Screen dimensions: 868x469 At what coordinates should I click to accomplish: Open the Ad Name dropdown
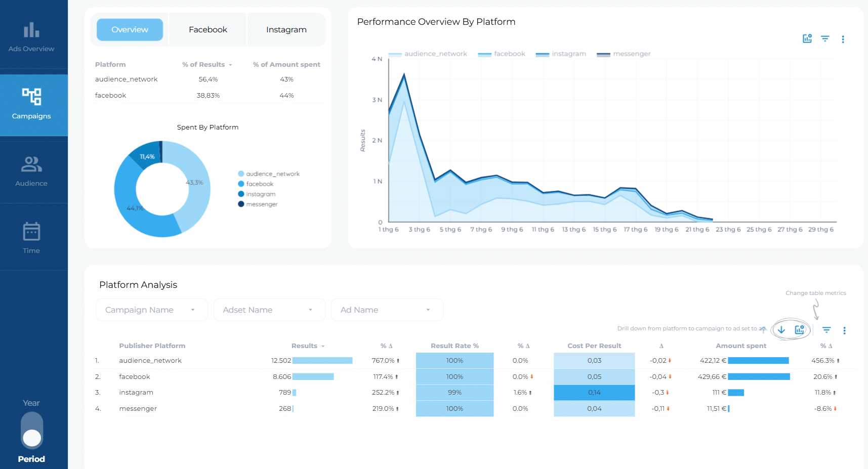click(x=387, y=310)
